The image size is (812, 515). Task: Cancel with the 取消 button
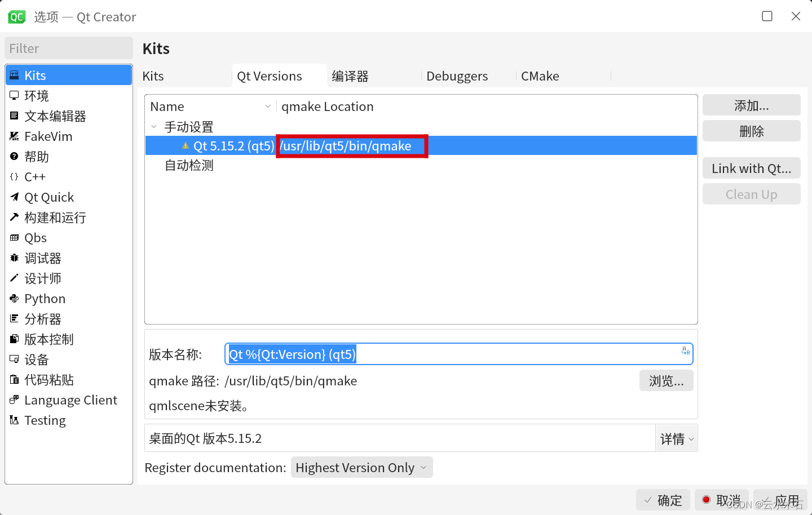722,500
